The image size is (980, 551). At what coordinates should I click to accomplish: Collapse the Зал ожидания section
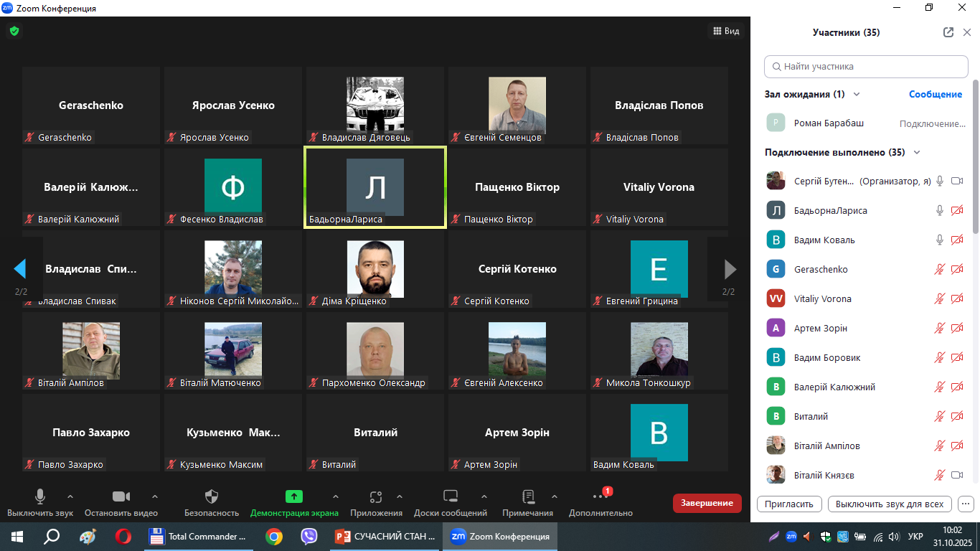[x=856, y=94]
